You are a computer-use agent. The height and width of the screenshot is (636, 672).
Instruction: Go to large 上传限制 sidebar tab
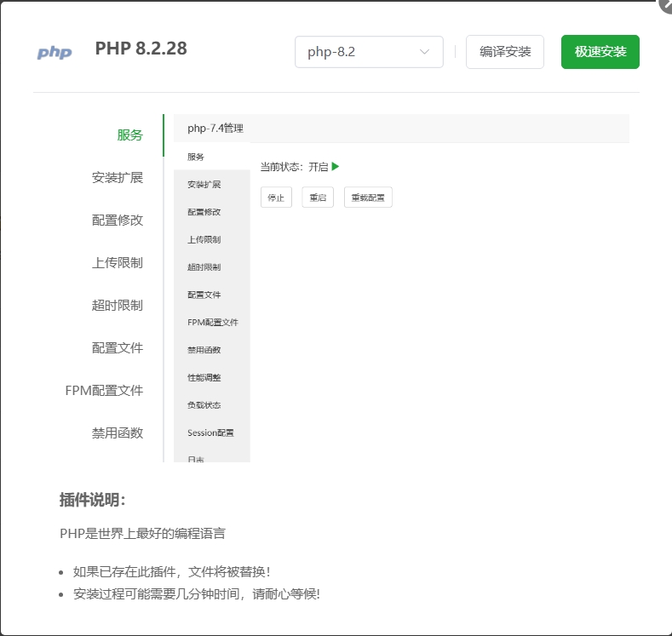click(118, 263)
